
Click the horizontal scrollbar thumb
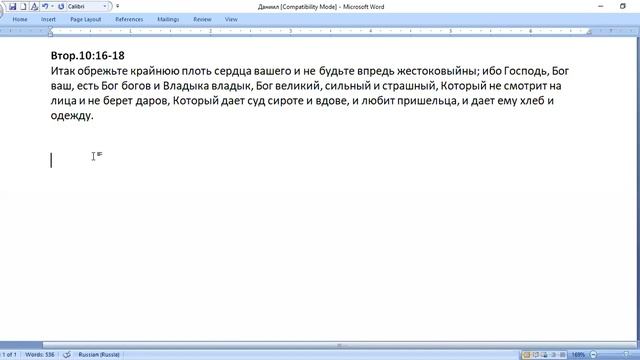[x=339, y=345]
